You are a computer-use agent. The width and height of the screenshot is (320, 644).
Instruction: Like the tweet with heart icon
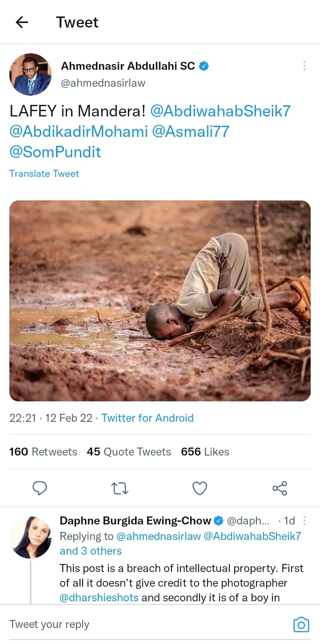(200, 488)
